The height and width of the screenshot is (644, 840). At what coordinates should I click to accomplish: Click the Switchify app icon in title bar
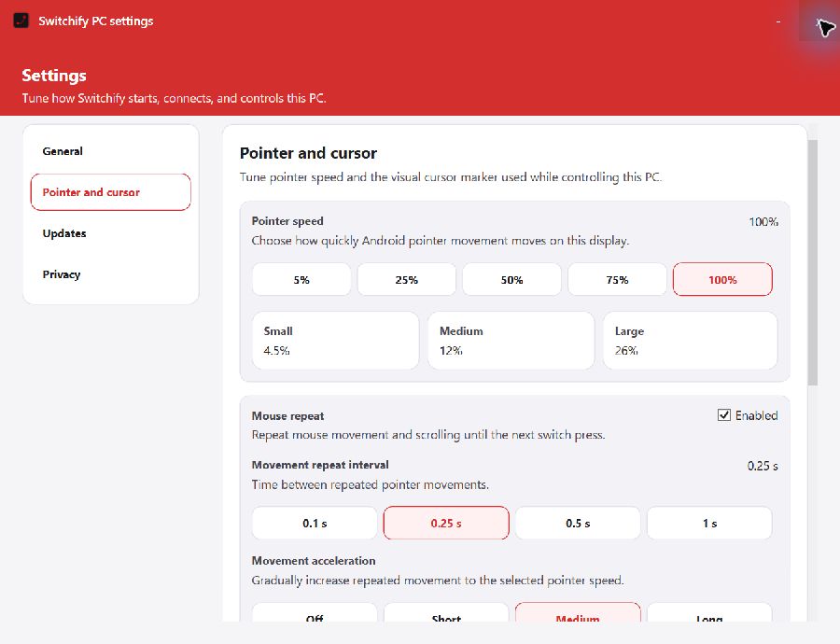point(21,21)
